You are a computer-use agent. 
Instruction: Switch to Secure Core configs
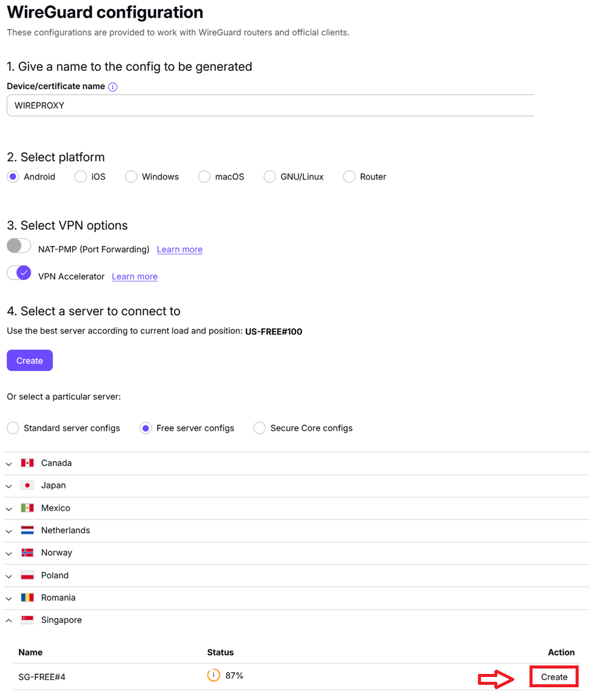click(260, 428)
